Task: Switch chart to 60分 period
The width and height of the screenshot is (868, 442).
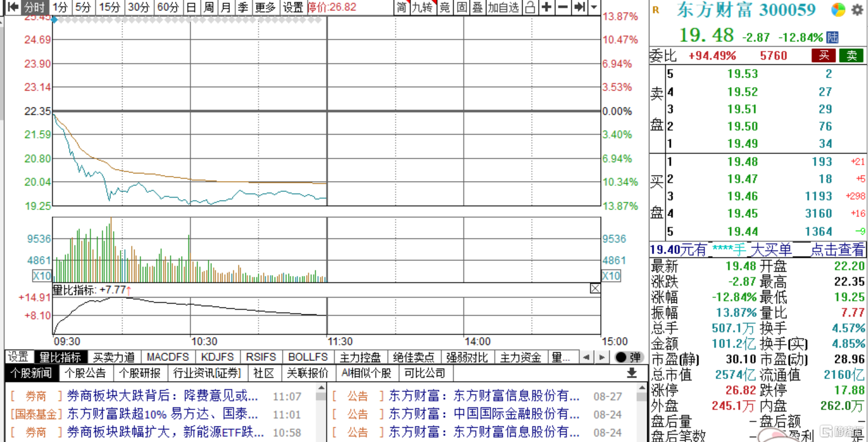Action: pos(168,7)
